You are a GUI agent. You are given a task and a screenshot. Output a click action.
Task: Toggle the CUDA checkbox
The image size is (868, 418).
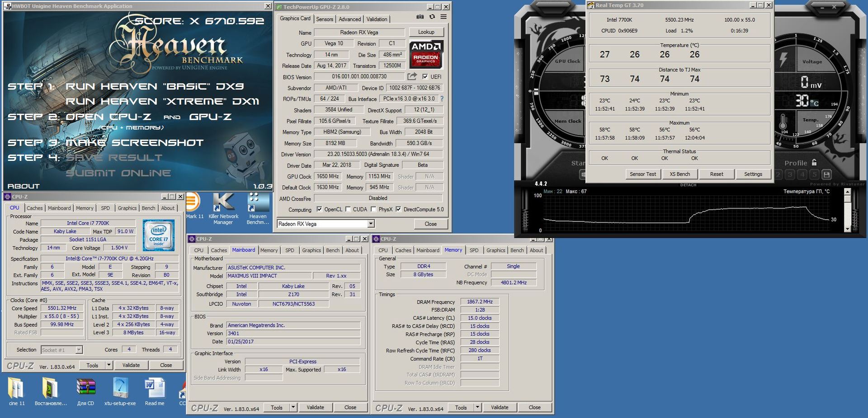(348, 209)
